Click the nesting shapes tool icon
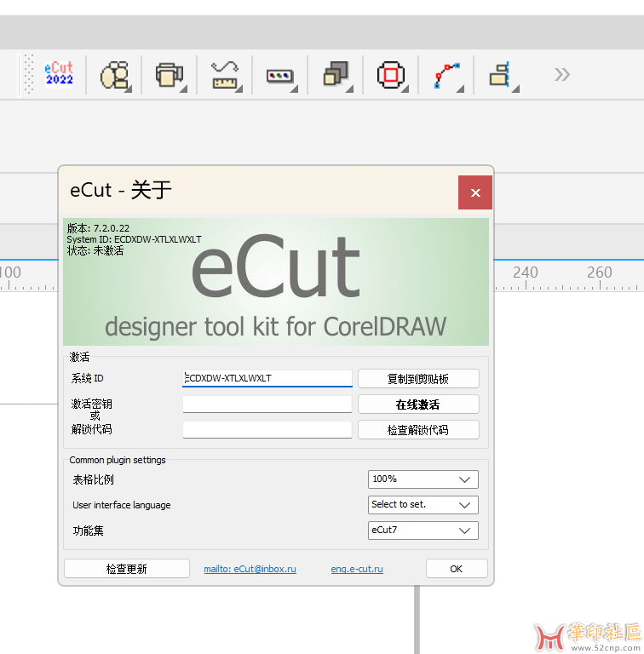The image size is (644, 654). [115, 75]
